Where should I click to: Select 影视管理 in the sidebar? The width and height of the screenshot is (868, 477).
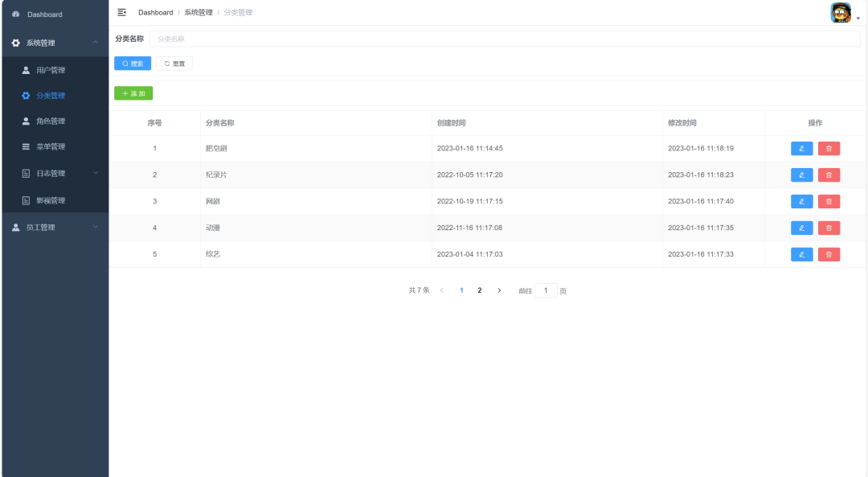pos(55,200)
